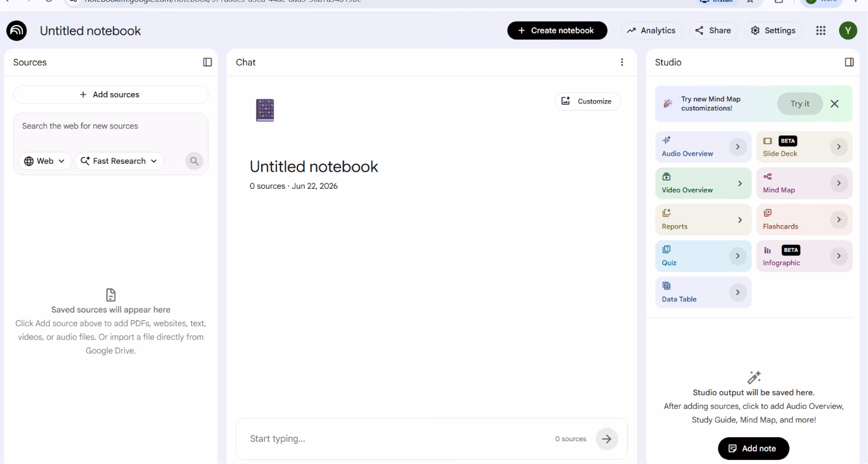This screenshot has height=464, width=868.
Task: Open Infographic options chevron
Action: (839, 256)
